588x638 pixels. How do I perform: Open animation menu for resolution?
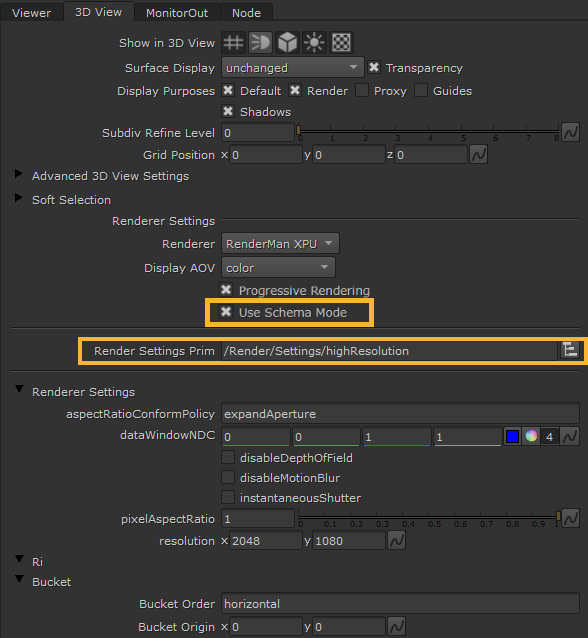click(397, 541)
